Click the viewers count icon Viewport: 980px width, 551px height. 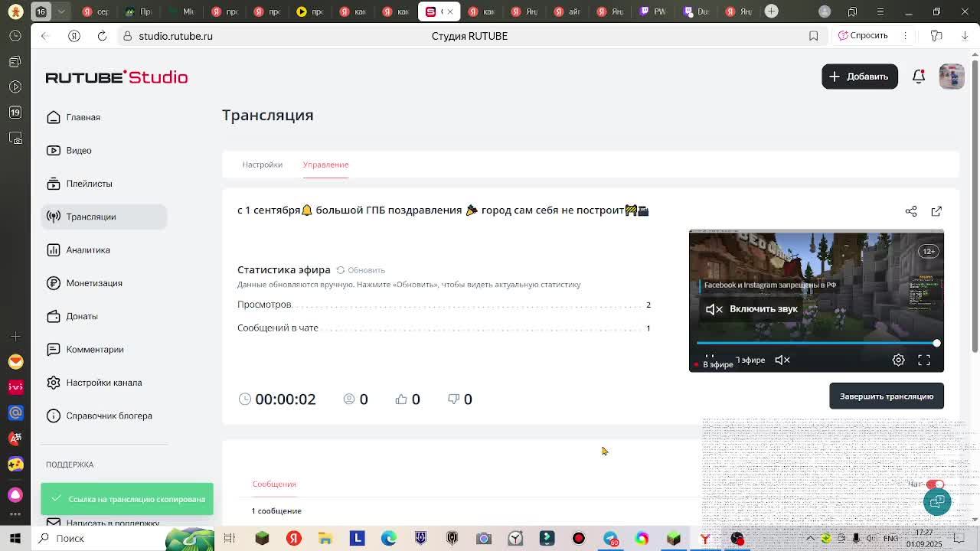point(349,399)
